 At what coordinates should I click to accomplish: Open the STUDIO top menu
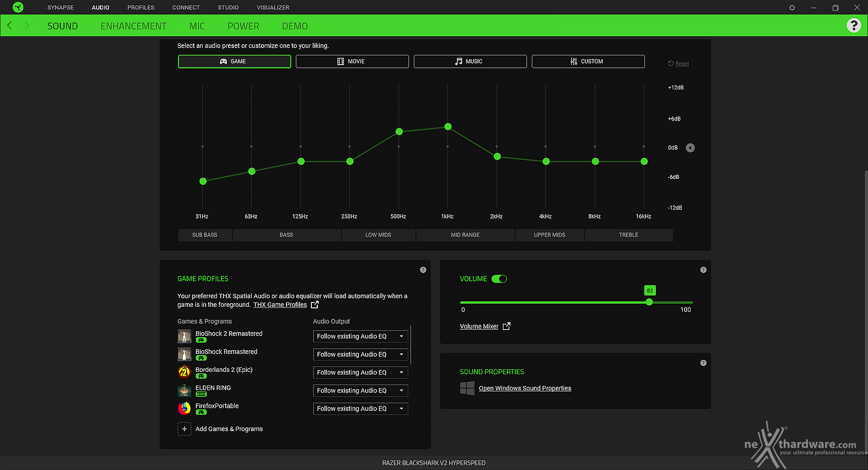pos(228,8)
